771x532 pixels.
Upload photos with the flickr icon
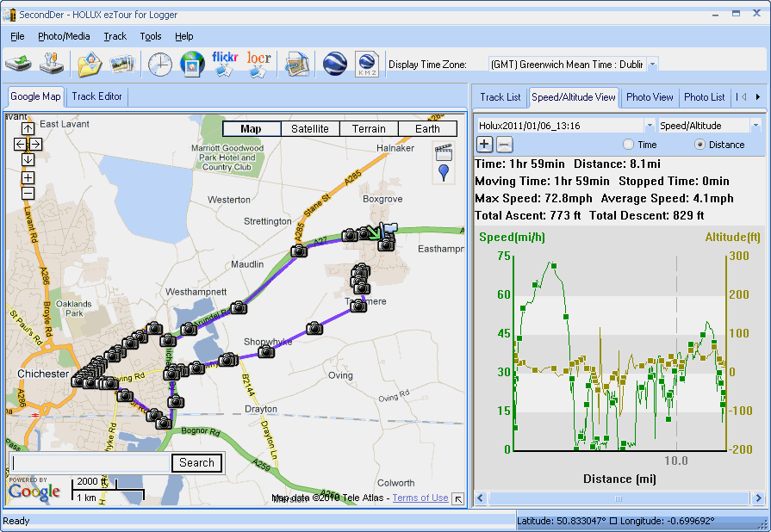tap(225, 64)
